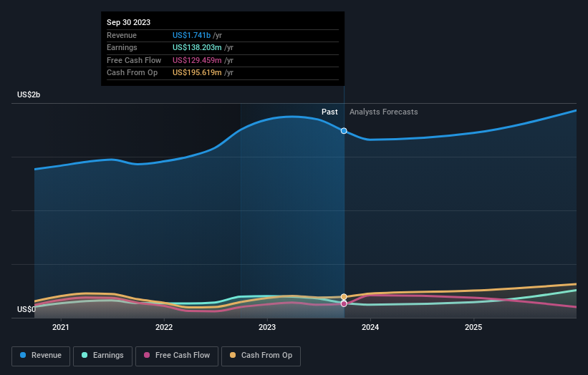Image resolution: width=588 pixels, height=375 pixels.
Task: Click the 2025 x-axis label
Action: coord(473,327)
